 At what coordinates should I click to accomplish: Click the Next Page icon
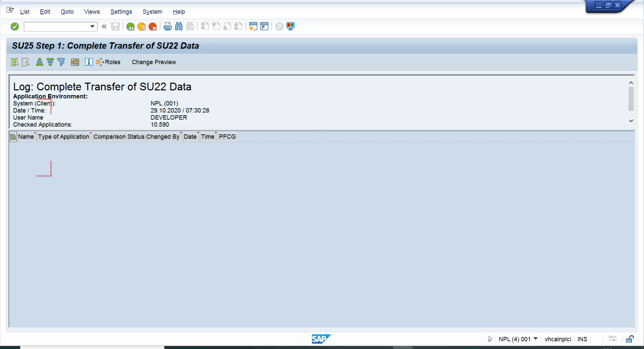click(x=227, y=27)
